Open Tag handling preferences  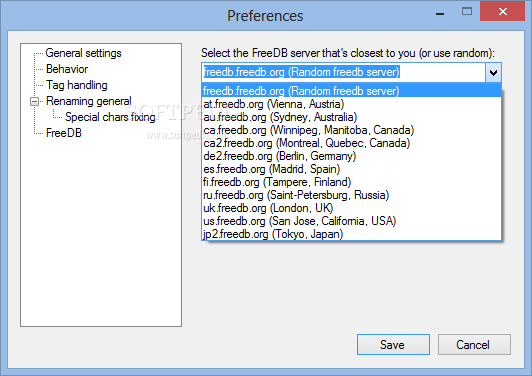click(x=77, y=85)
